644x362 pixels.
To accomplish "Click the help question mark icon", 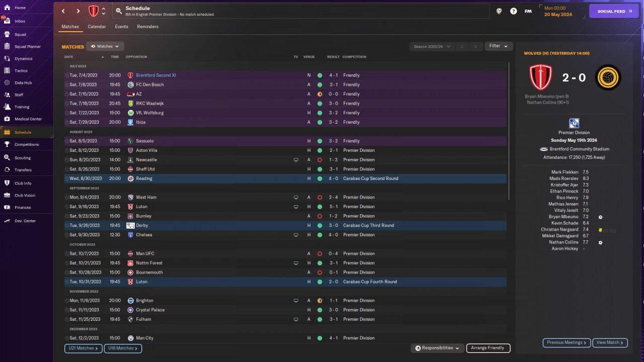I will pos(513,11).
